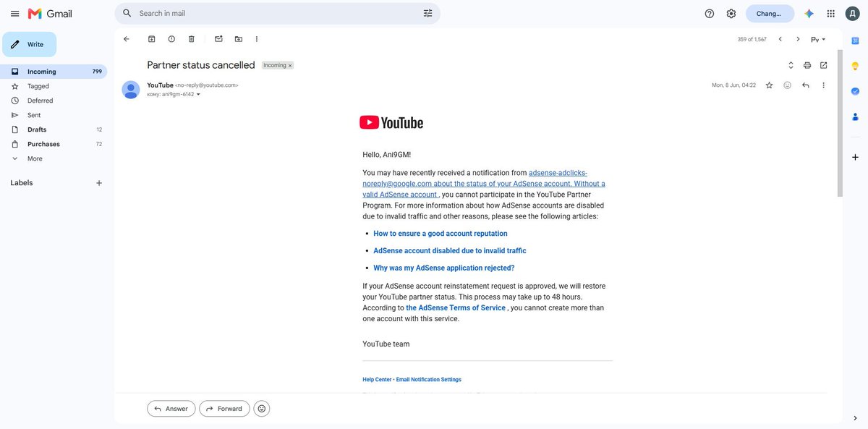The height and width of the screenshot is (429, 868).
Task: Open Google Calendar in side panel
Action: coord(855,41)
